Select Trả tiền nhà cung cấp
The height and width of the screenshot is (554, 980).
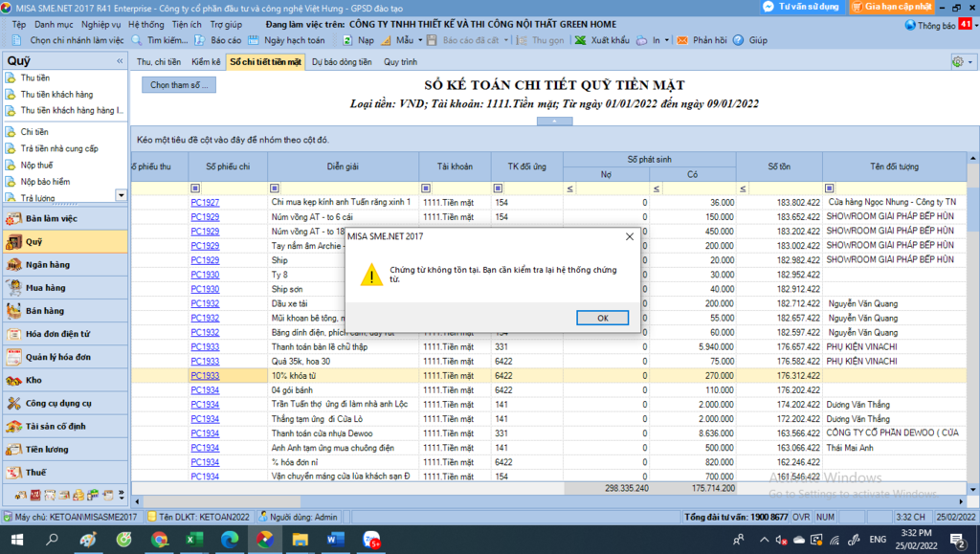pos(59,148)
